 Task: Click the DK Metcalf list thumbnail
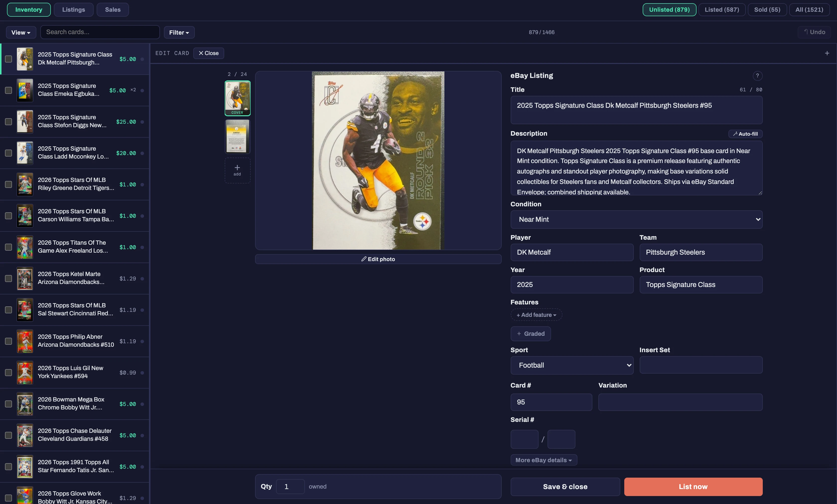point(25,59)
